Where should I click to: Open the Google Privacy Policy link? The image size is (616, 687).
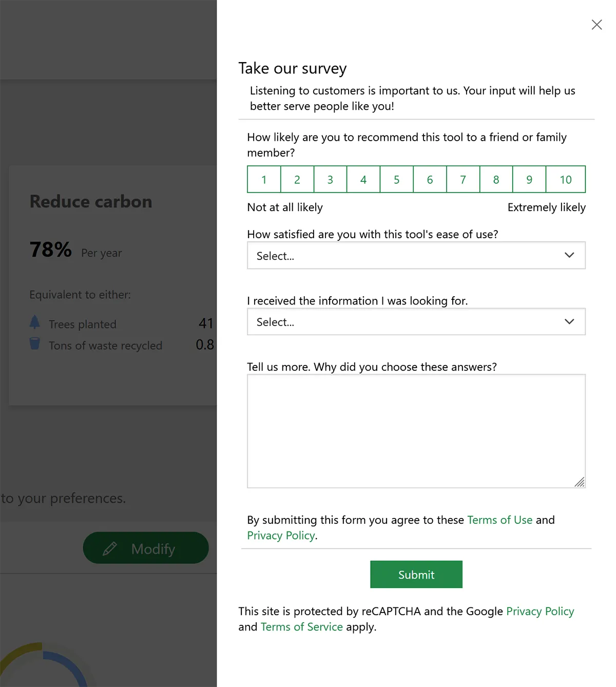click(540, 612)
